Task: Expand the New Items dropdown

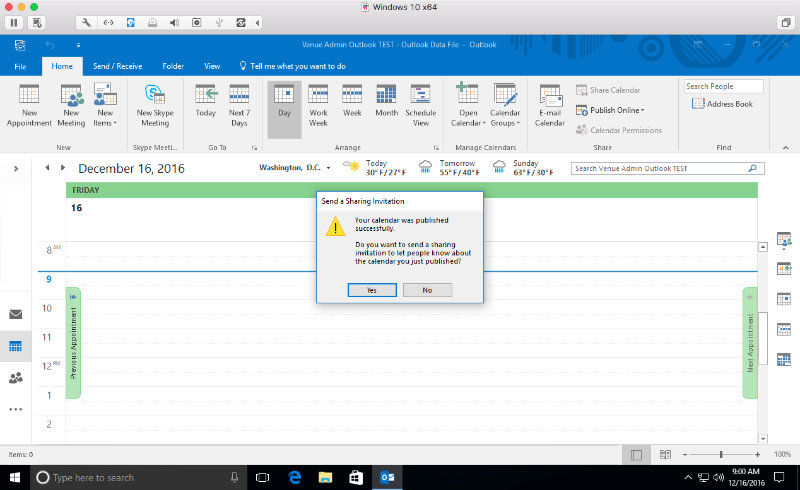Action: tap(105, 106)
